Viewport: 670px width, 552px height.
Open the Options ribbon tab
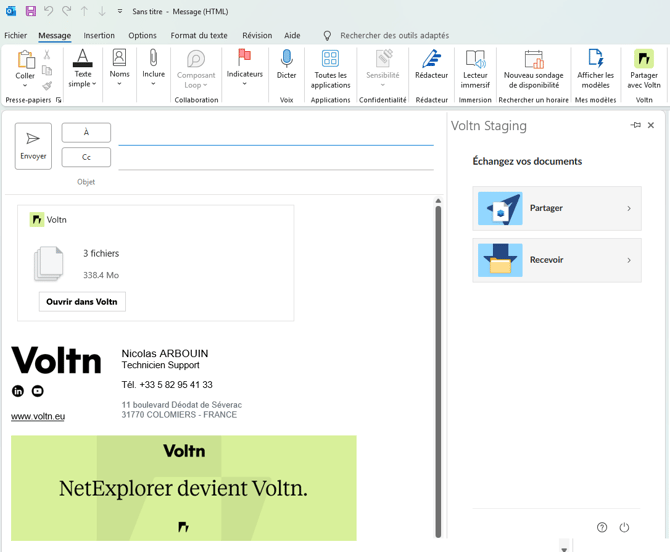(142, 35)
